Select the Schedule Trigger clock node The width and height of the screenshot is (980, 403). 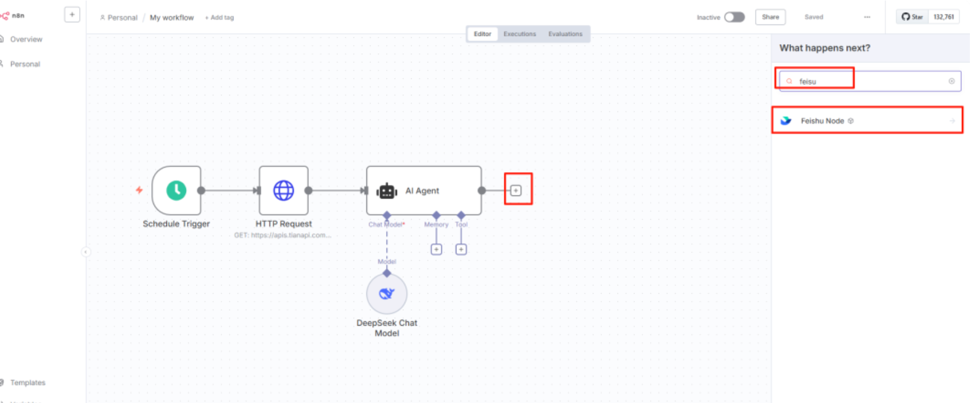[176, 190]
